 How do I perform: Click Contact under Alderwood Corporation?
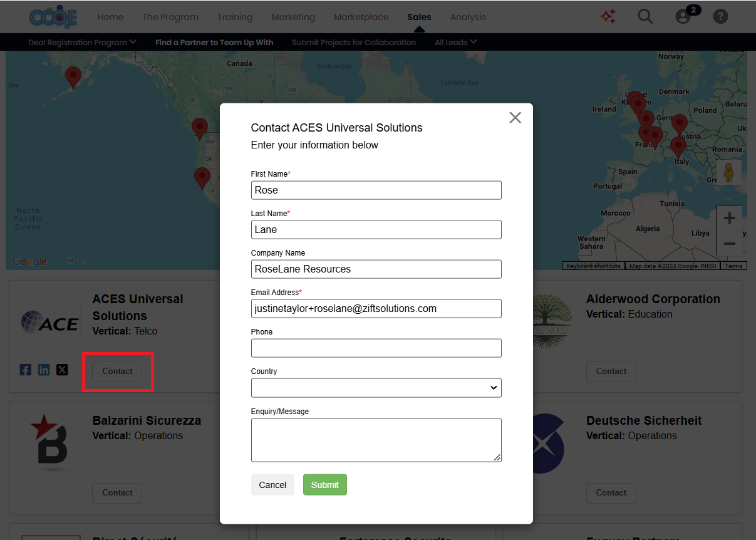(x=611, y=371)
